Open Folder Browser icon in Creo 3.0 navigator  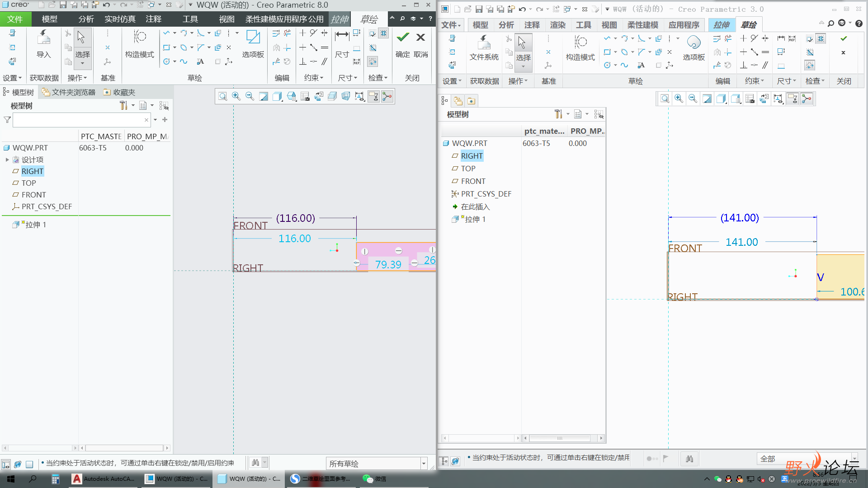pyautogui.click(x=458, y=101)
